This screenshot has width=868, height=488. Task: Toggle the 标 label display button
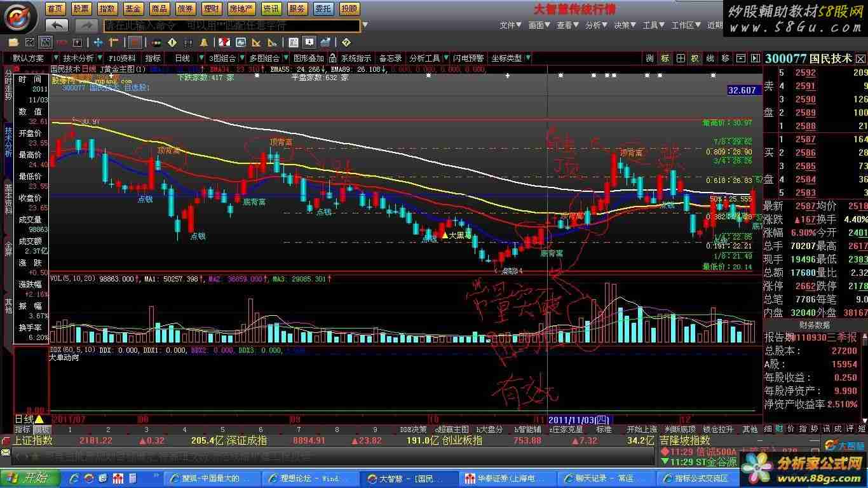pos(665,58)
